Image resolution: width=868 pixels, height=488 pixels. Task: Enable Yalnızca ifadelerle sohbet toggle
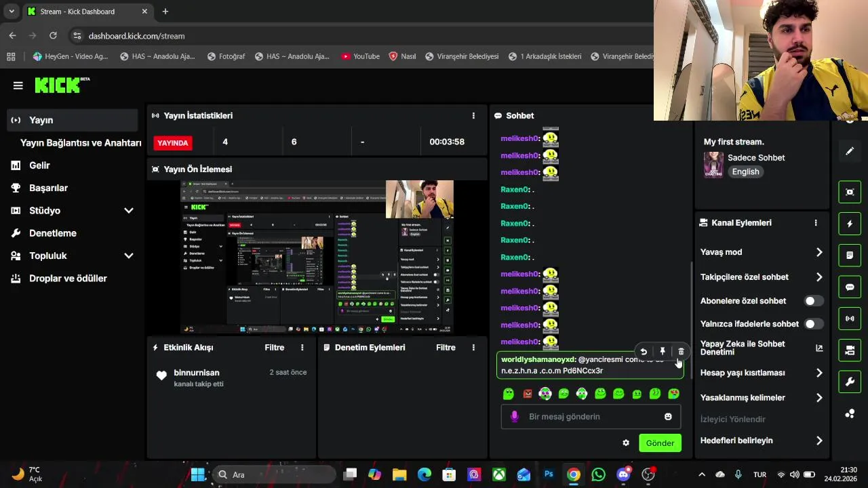pos(813,324)
